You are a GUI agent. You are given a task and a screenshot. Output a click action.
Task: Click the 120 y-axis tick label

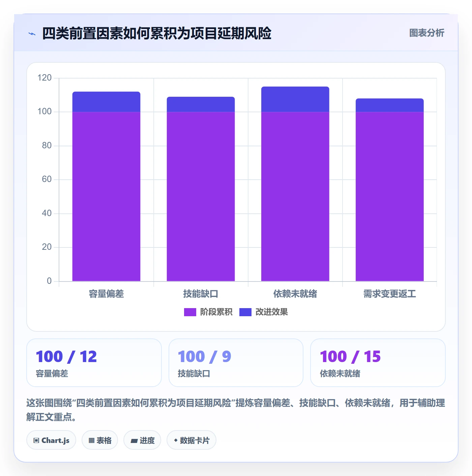click(x=45, y=78)
